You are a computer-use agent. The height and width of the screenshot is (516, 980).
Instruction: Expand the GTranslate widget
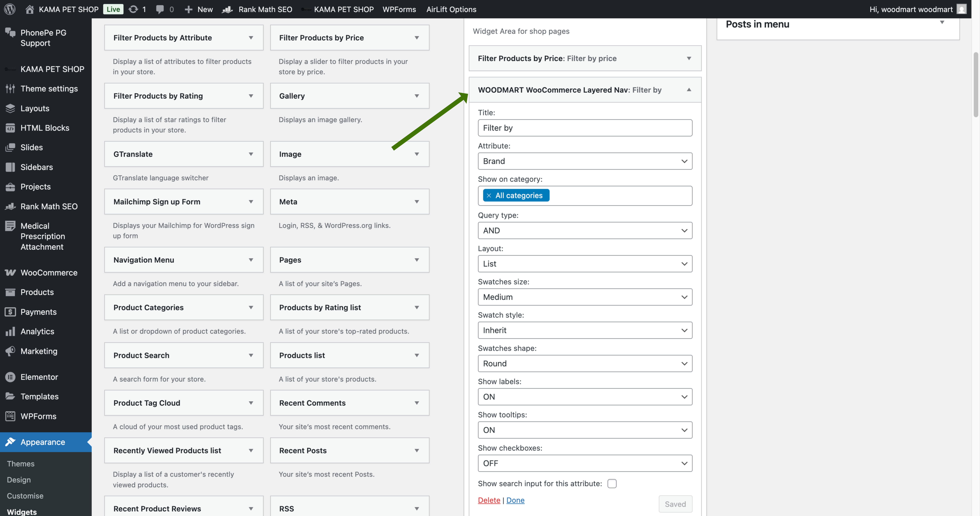click(x=251, y=154)
